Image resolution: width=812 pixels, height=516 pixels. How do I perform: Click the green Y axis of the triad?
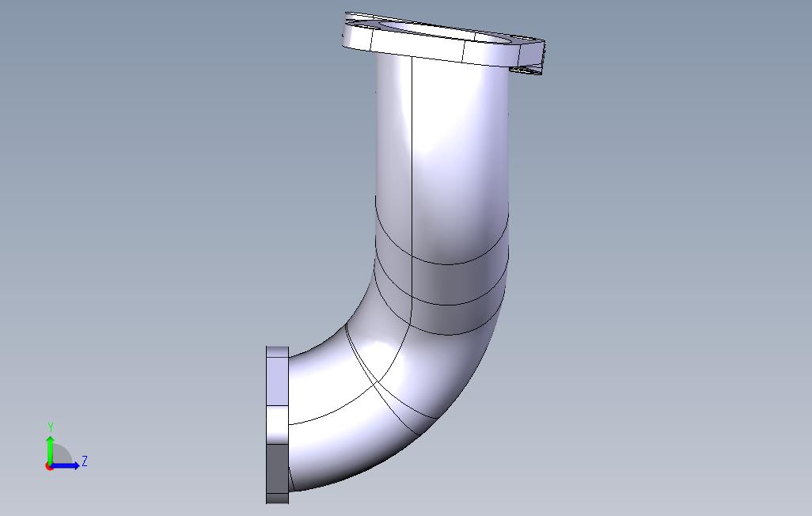click(50, 449)
